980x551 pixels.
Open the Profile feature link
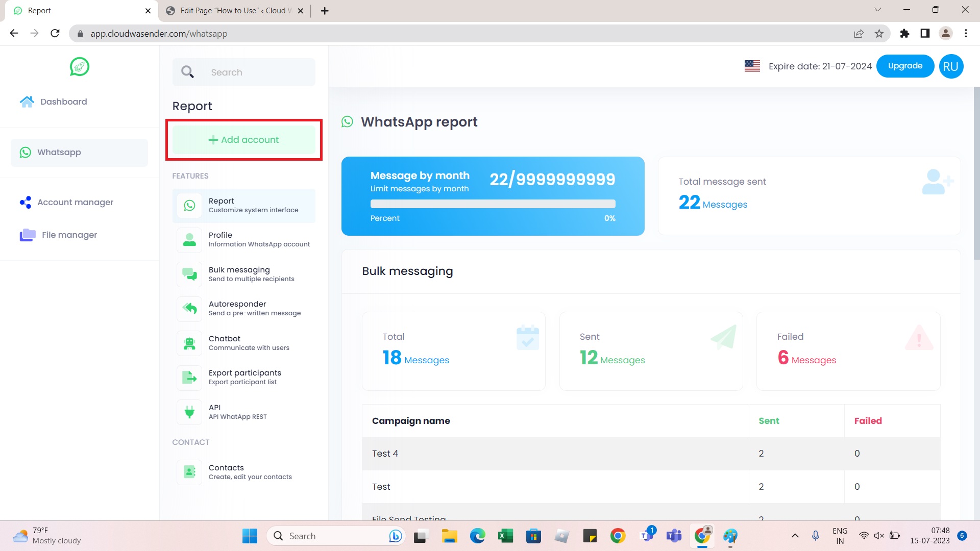point(243,240)
